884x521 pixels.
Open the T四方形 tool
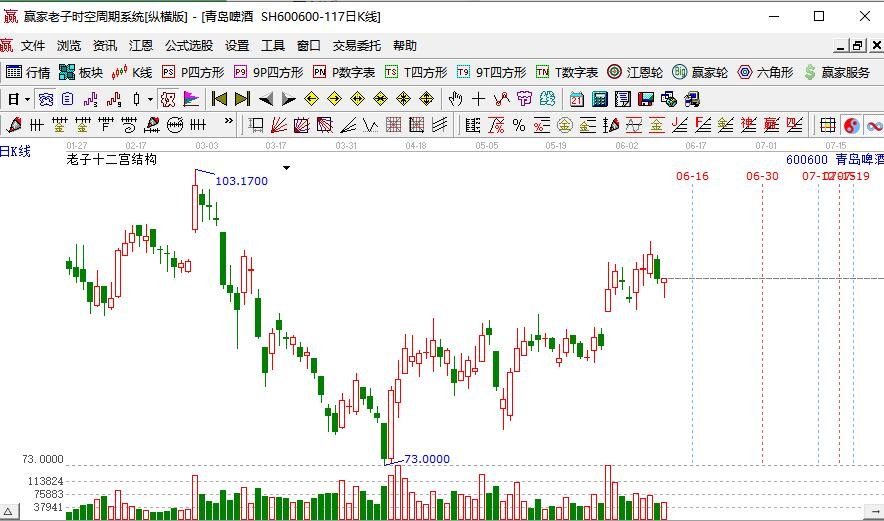(x=416, y=72)
